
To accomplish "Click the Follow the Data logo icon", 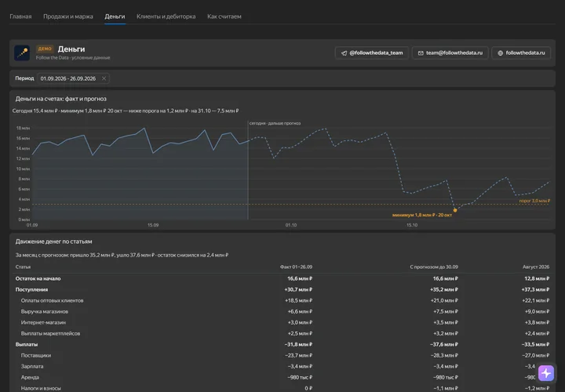I will tap(22, 53).
